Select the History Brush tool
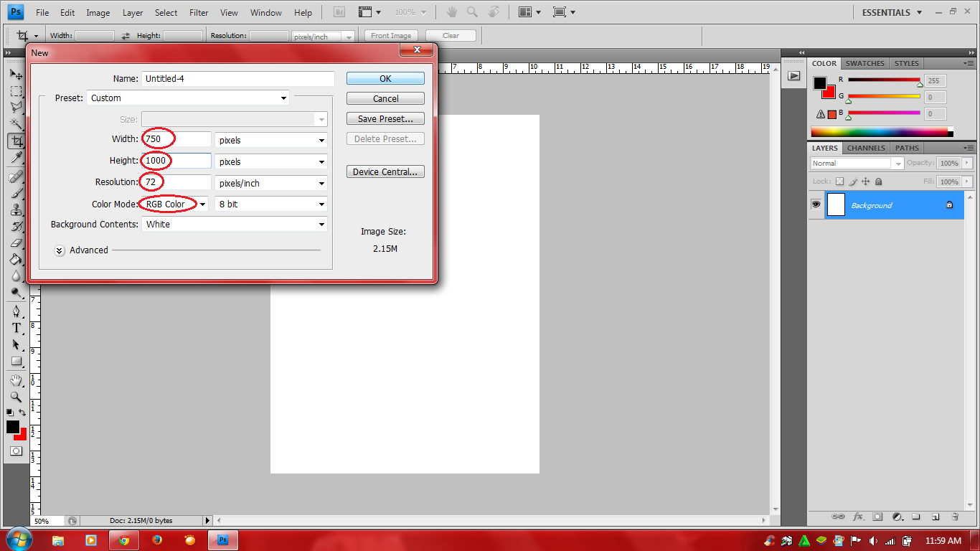 point(16,227)
